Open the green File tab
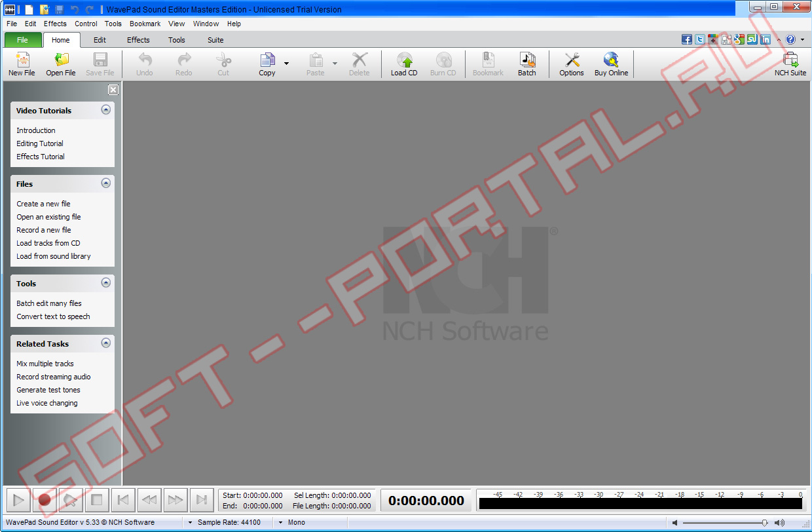 tap(23, 40)
